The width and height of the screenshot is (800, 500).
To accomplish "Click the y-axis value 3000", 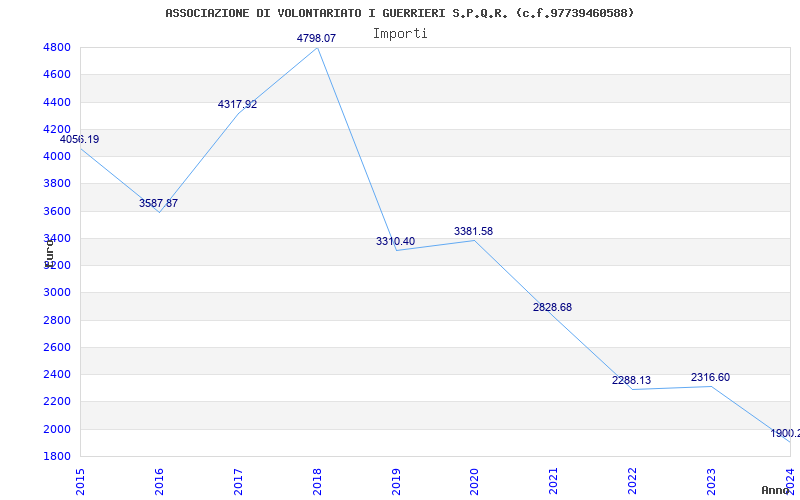I will (x=57, y=292).
